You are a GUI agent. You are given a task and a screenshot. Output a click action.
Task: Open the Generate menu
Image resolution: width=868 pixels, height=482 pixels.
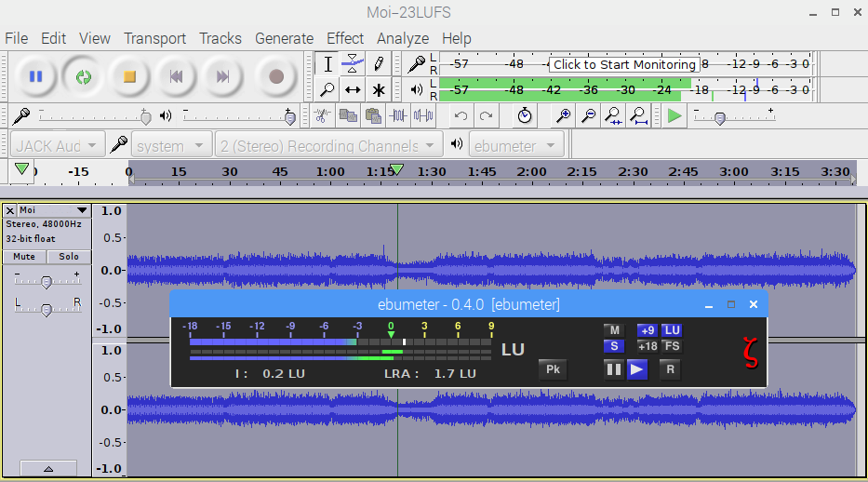click(x=284, y=38)
